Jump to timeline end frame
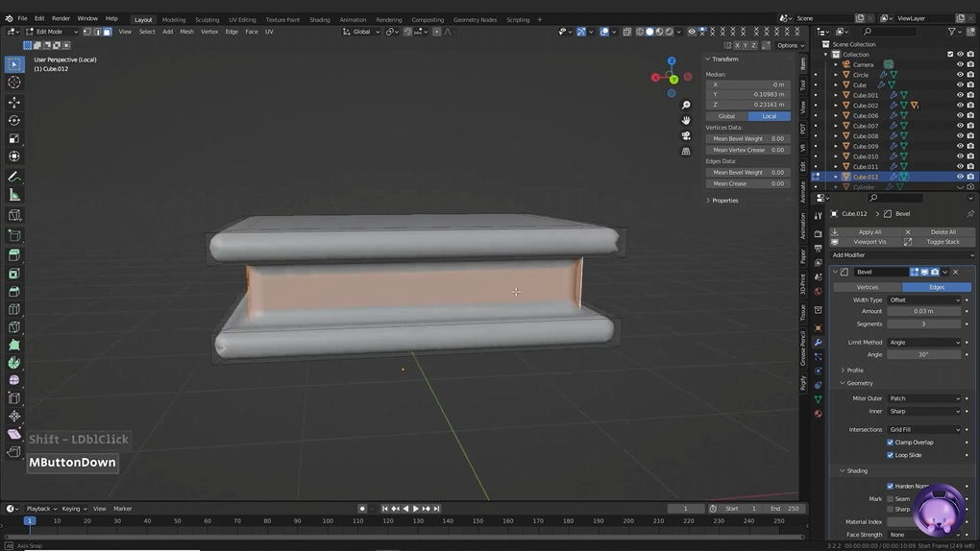This screenshot has height=551, width=980. 437,509
